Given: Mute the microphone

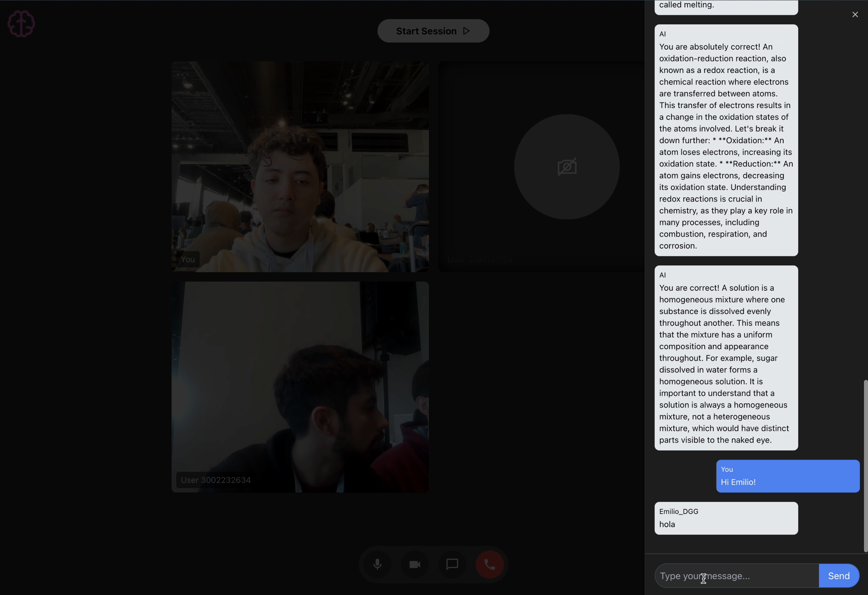Looking at the screenshot, I should [x=377, y=564].
